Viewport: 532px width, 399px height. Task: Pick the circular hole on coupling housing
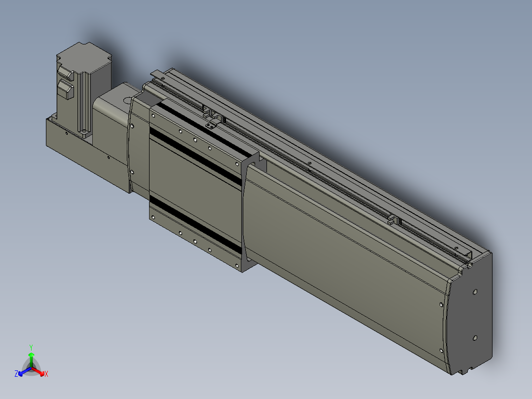pyautogui.click(x=127, y=101)
